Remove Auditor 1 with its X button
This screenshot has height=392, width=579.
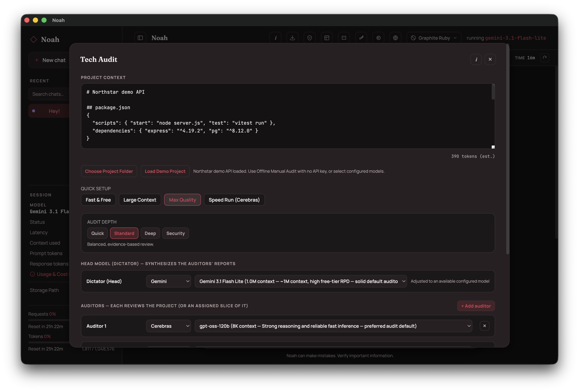484,326
